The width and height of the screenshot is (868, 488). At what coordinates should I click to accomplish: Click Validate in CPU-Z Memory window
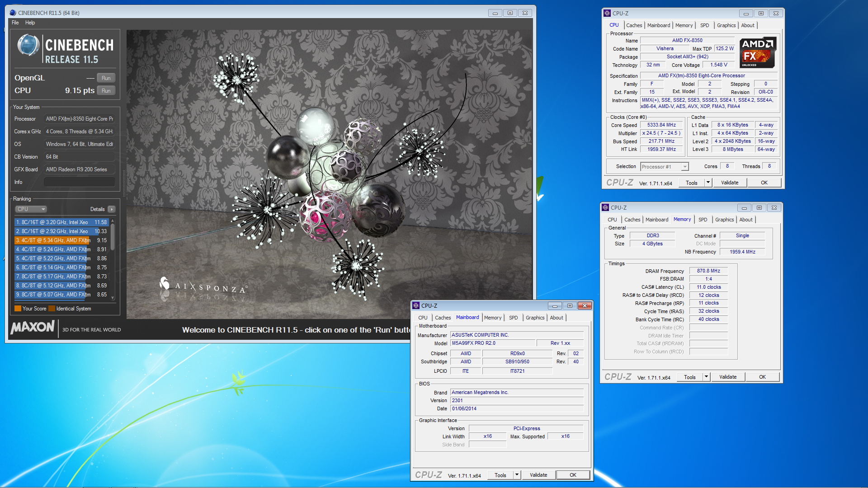click(x=728, y=377)
